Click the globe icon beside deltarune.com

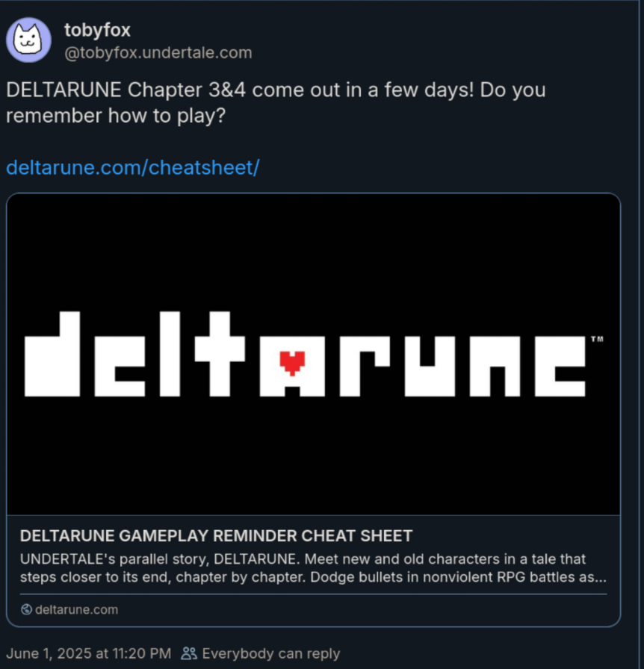[26, 609]
